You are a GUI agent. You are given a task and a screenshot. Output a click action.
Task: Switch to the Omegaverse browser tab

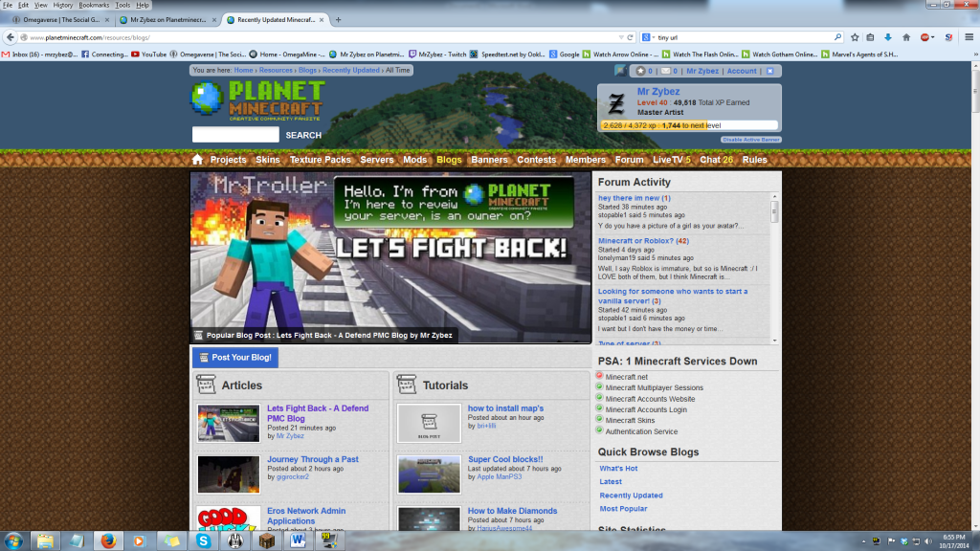click(x=61, y=20)
